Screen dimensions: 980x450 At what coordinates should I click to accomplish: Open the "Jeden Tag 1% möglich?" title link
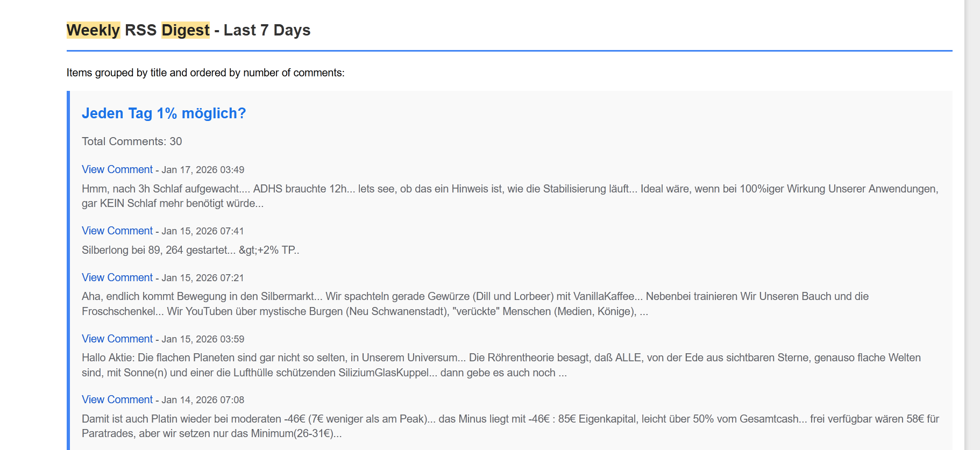[x=164, y=113]
